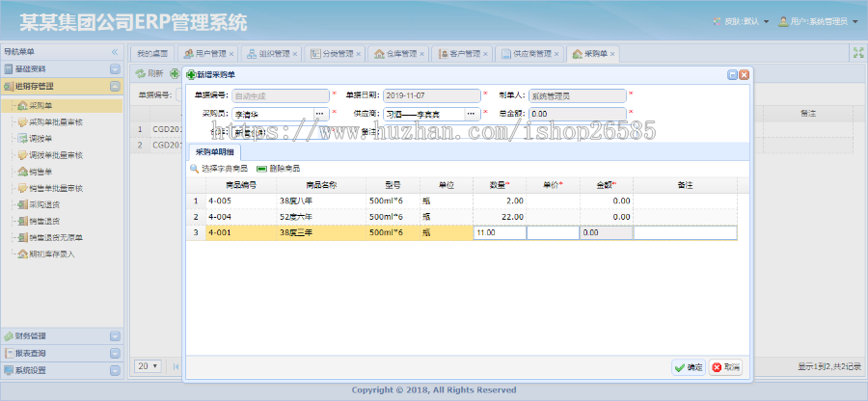Expand the 财务管理 accordion section

coord(115,336)
